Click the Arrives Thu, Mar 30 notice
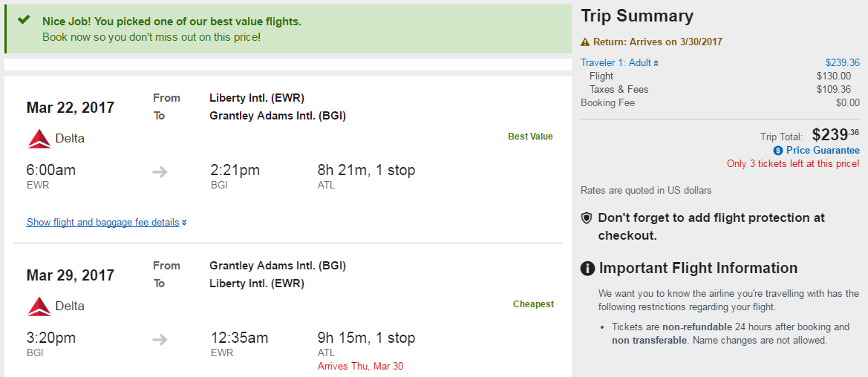Screen dimensions: 868x377 coord(360,367)
